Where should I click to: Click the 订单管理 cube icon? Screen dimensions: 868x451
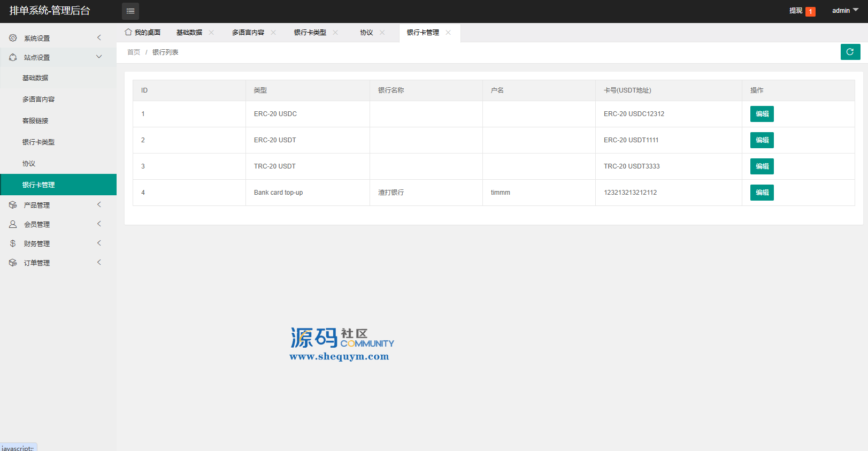tap(13, 263)
